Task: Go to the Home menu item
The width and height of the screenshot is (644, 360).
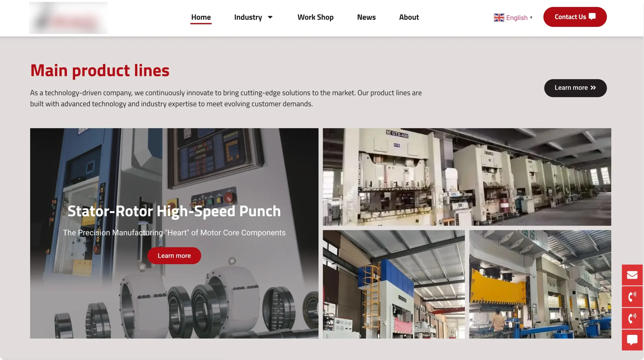Action: 201,17
